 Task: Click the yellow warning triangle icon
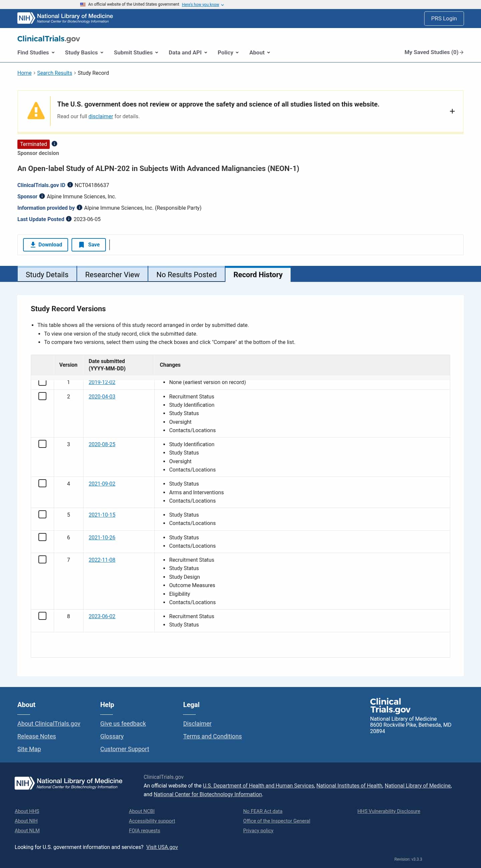tap(36, 111)
